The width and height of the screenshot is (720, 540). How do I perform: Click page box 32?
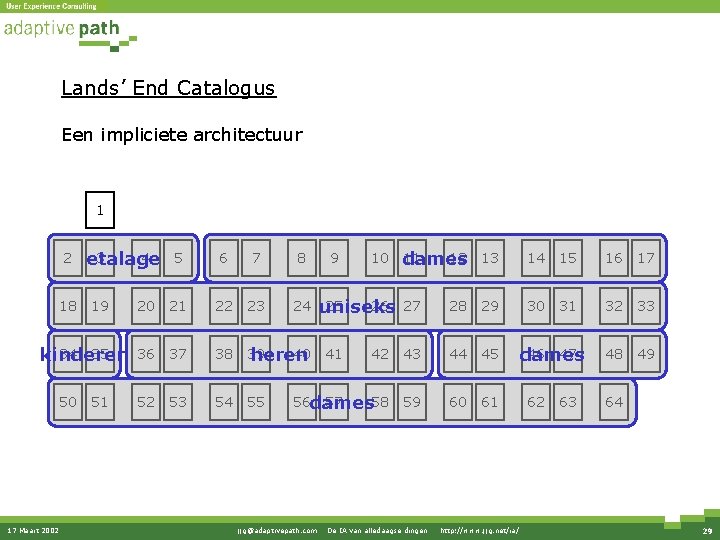point(614,306)
